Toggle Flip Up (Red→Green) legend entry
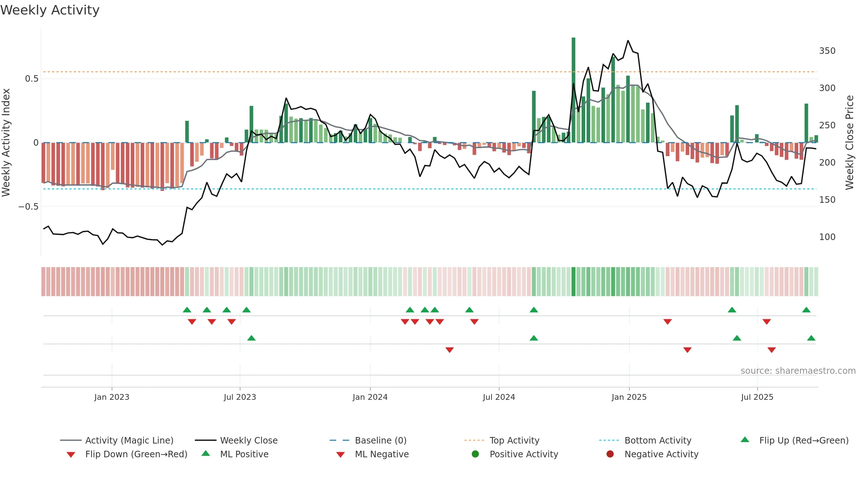The image size is (868, 488). pyautogui.click(x=794, y=440)
